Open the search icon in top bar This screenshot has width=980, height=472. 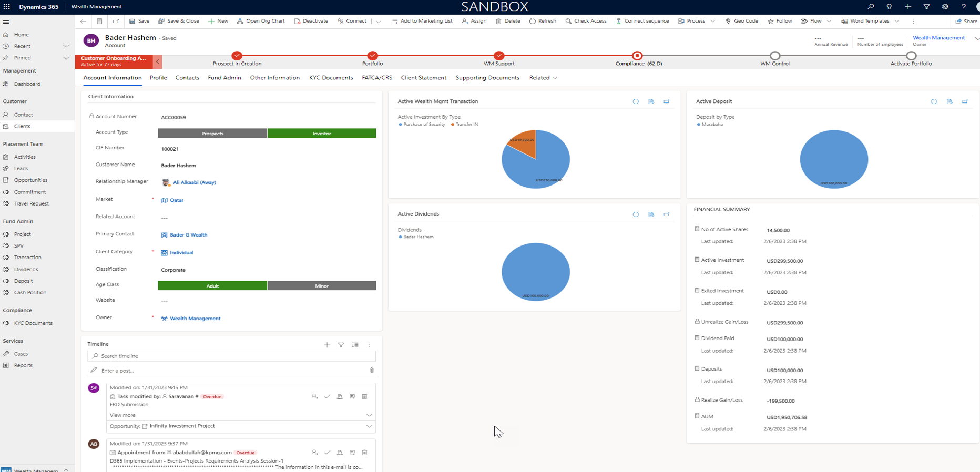coord(871,7)
